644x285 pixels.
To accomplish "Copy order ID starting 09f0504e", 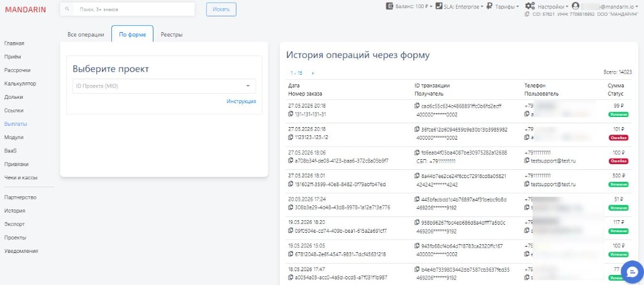I will (291, 231).
